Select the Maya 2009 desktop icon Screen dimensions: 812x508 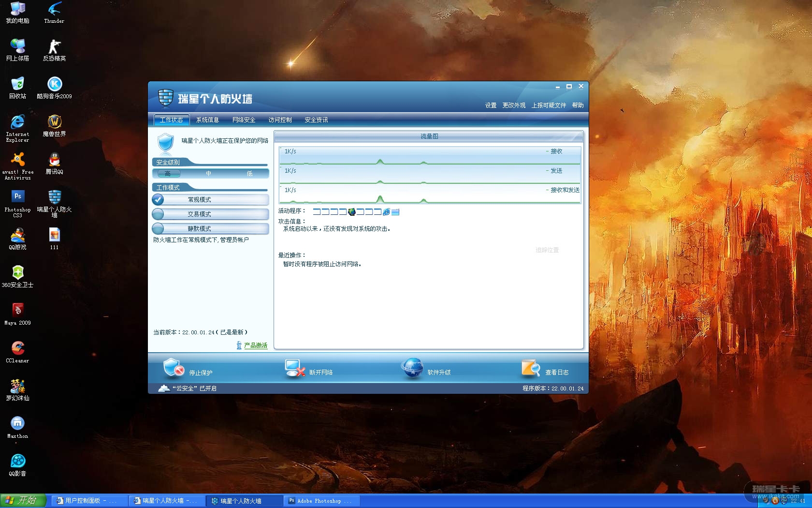[x=17, y=314]
